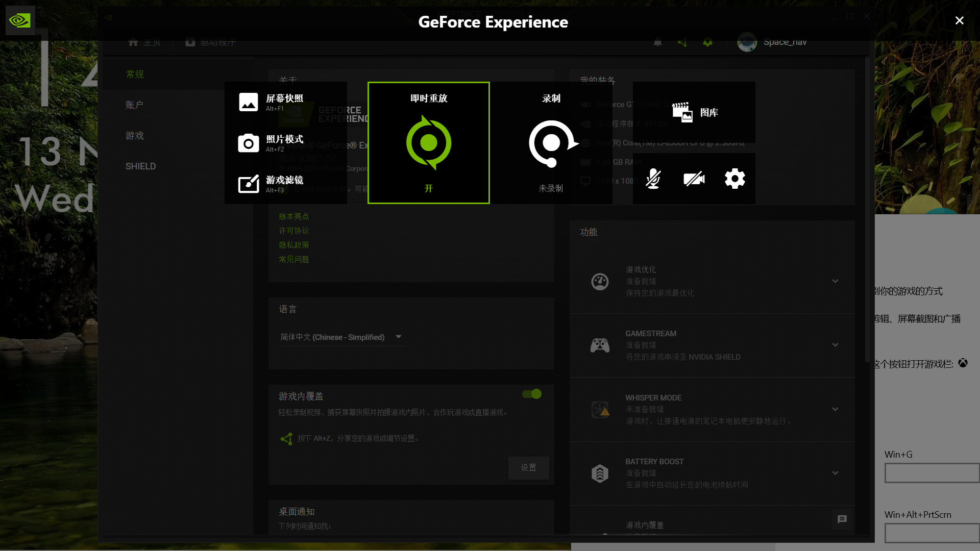Expand the GAMESTREAM feature row
Viewport: 980px width, 551px height.
point(835,345)
